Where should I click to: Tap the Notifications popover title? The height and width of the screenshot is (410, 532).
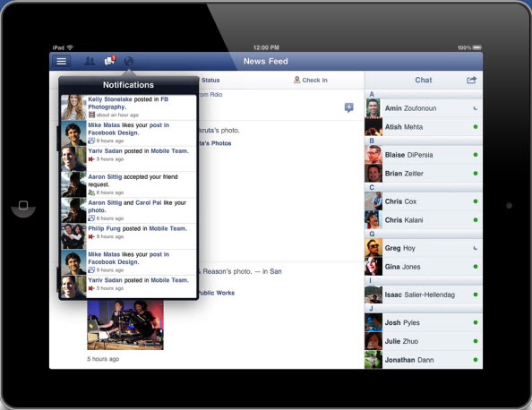128,85
